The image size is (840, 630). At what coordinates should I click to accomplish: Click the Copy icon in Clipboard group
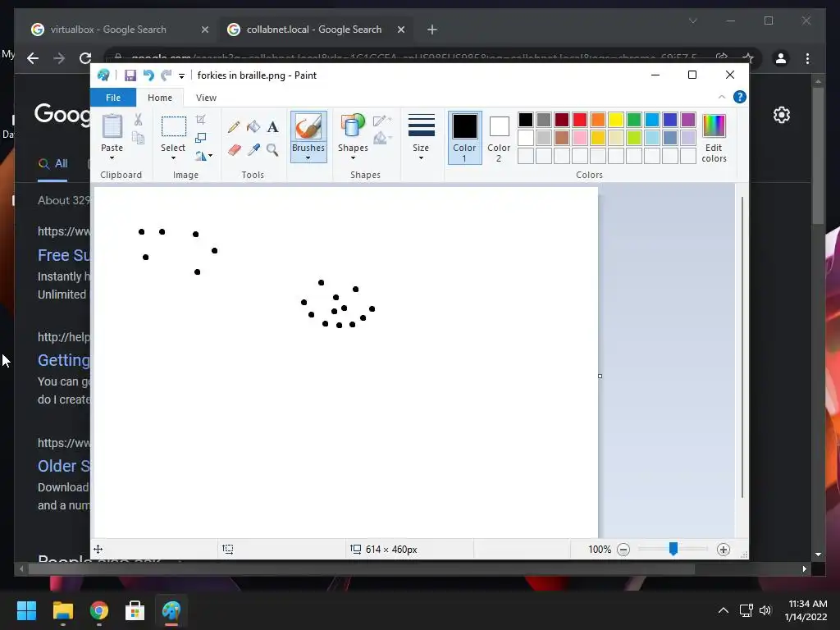coord(138,138)
